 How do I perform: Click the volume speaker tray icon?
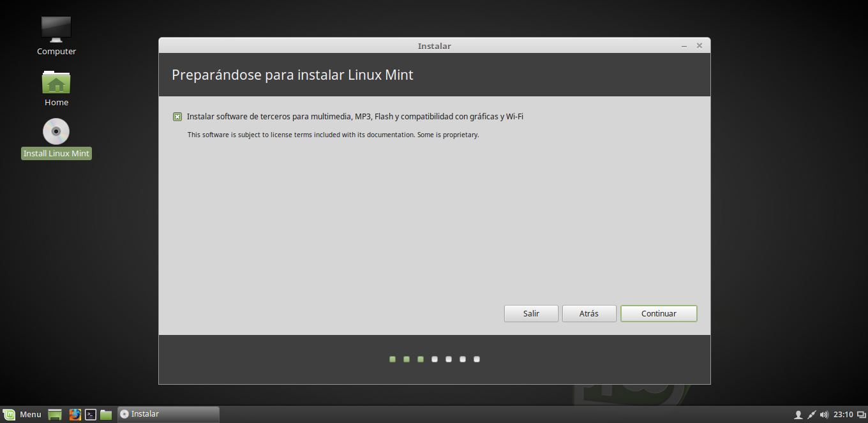click(x=824, y=415)
